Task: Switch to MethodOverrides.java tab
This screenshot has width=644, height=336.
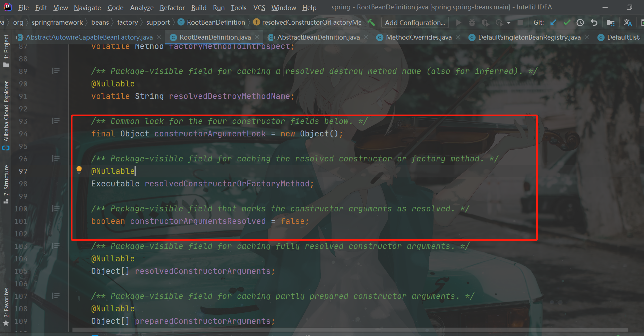Action: (419, 37)
